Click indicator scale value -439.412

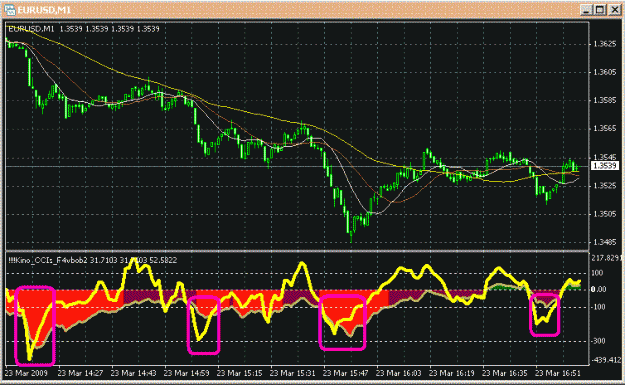606,360
